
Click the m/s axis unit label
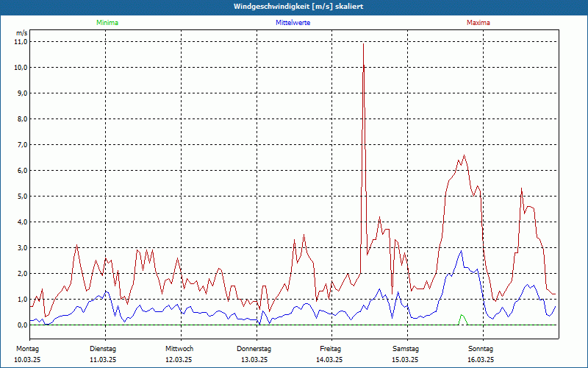coord(22,33)
